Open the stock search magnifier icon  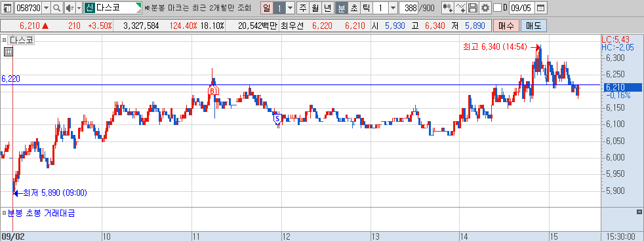[57, 8]
